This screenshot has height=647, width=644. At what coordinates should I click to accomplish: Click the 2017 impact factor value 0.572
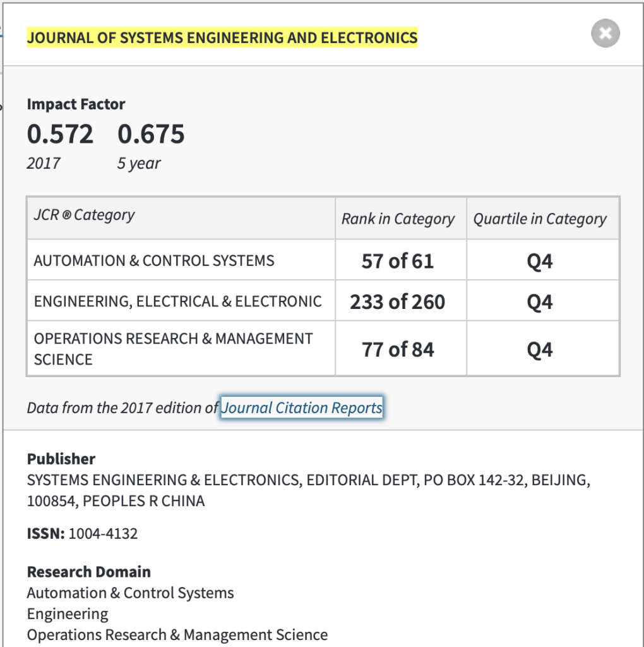point(60,134)
